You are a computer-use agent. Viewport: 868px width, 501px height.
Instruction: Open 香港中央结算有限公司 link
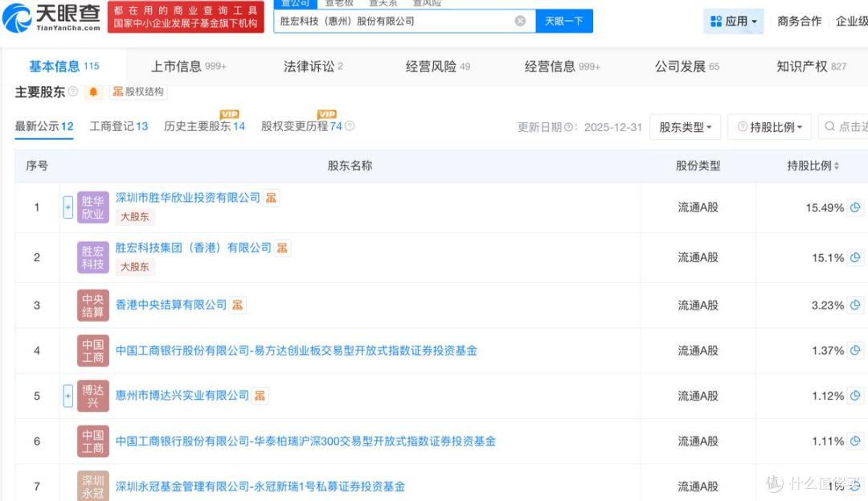point(171,305)
